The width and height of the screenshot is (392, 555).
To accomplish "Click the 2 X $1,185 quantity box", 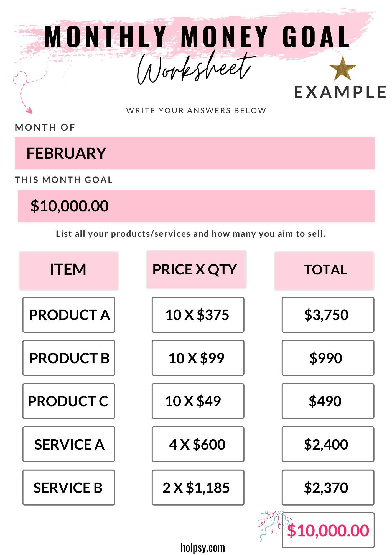I will point(198,487).
